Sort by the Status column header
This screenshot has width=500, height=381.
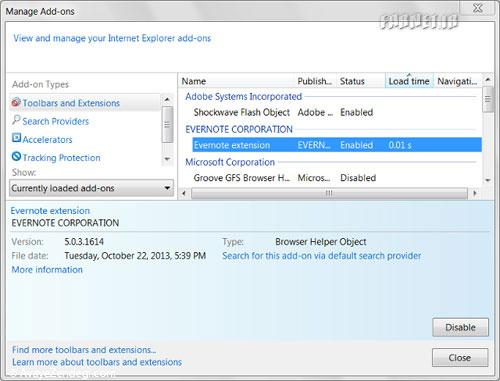pos(361,81)
